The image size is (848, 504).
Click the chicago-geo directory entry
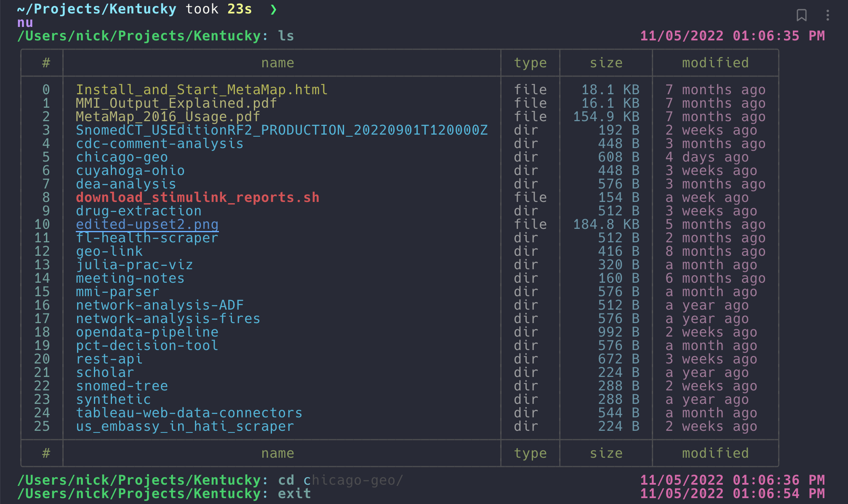[122, 157]
